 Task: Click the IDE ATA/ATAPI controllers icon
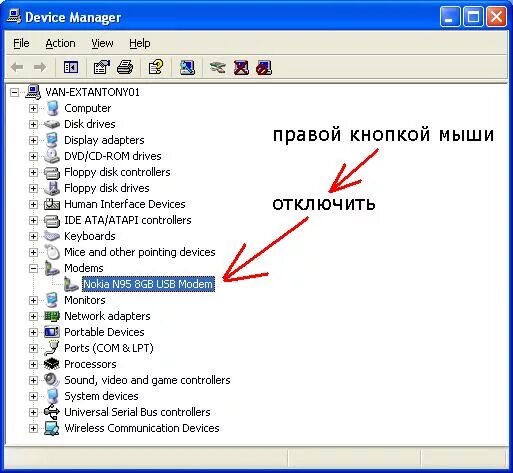coord(52,220)
